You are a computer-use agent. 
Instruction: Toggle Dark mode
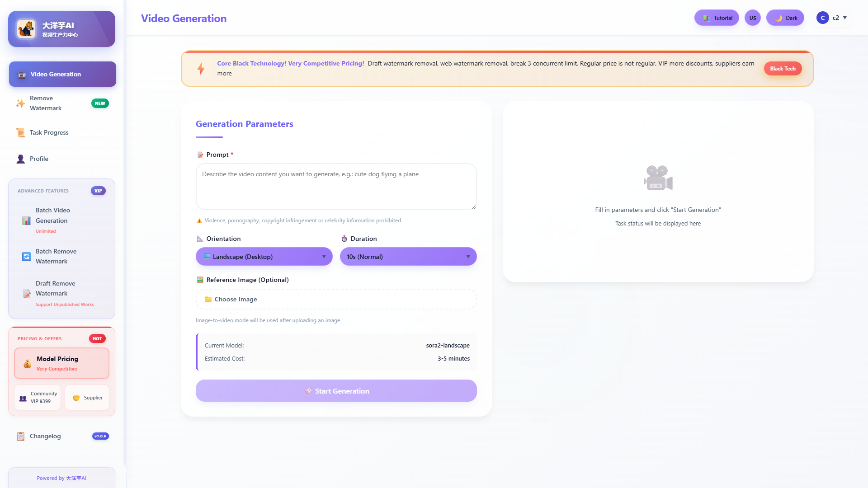[785, 18]
